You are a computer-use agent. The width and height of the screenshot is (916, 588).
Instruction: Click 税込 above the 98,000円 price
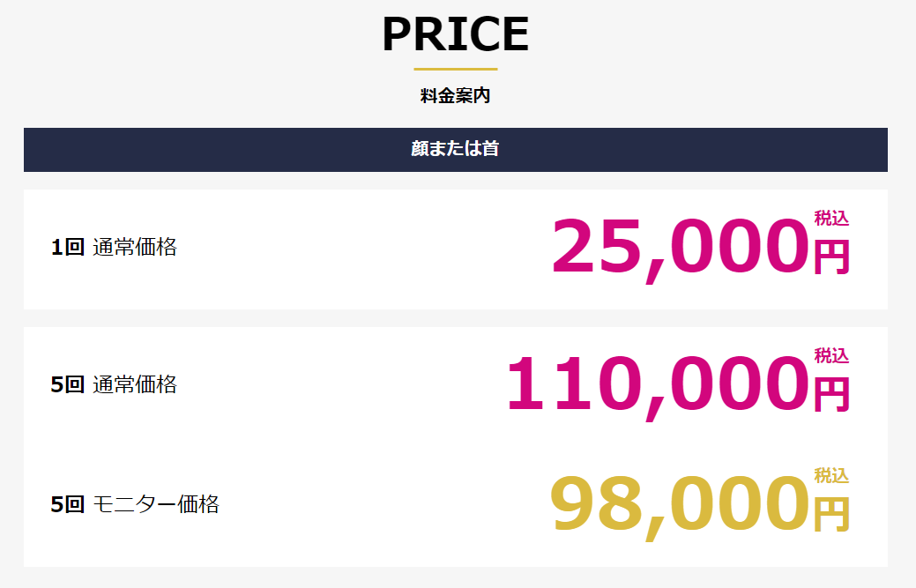pyautogui.click(x=832, y=475)
